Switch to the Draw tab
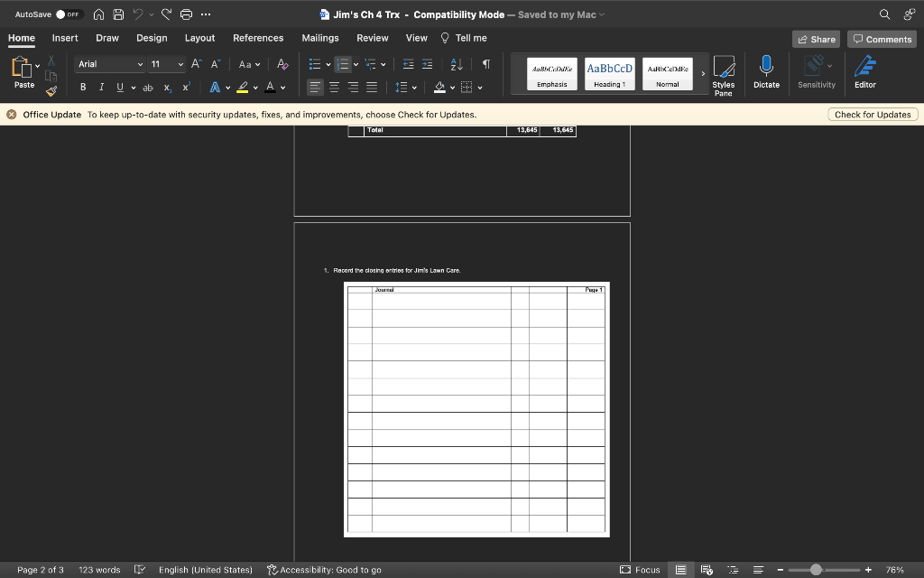The image size is (924, 578). coord(107,38)
